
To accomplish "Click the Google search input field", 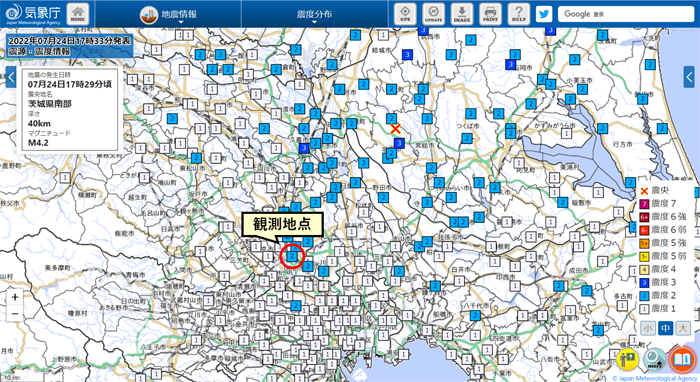I will [x=626, y=14].
